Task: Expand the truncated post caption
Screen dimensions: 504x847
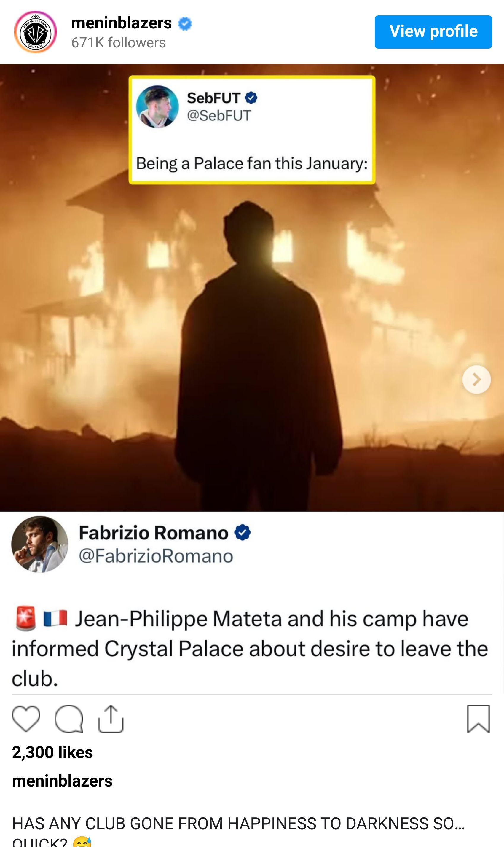Action: [x=238, y=830]
